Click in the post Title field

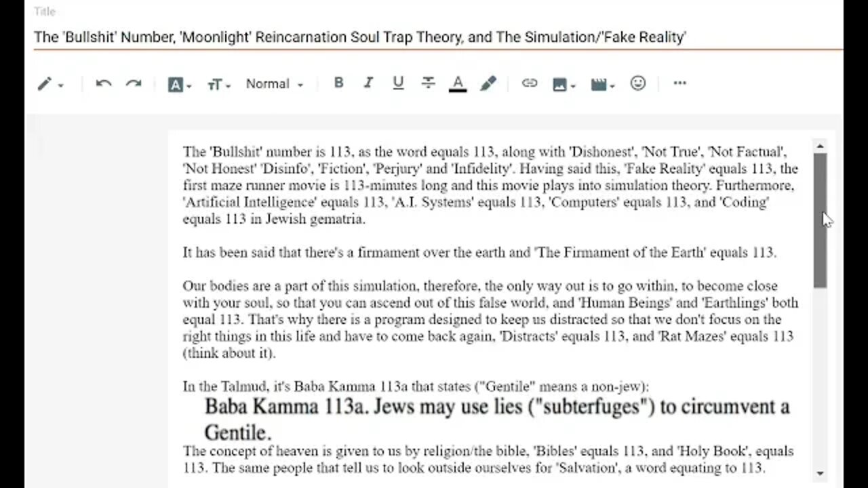click(438, 37)
